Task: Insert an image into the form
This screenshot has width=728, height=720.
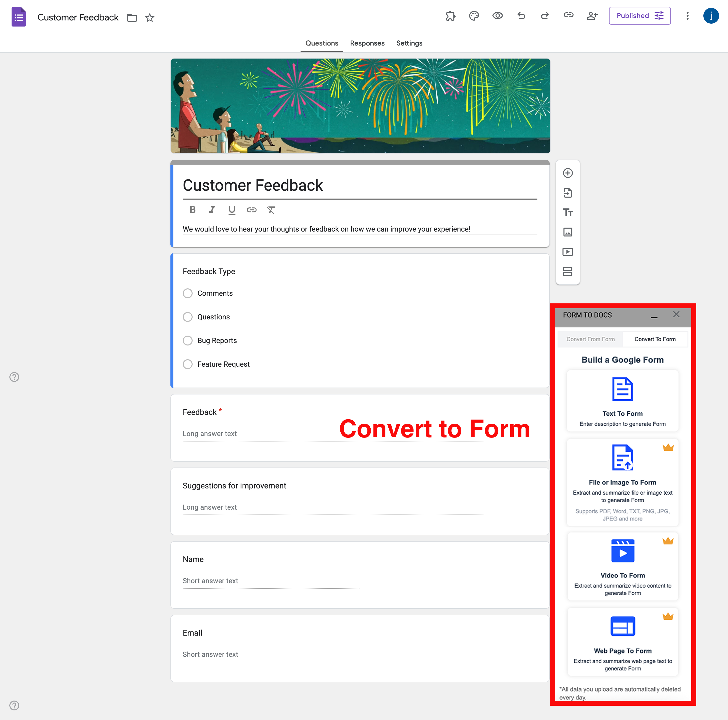Action: coord(568,232)
